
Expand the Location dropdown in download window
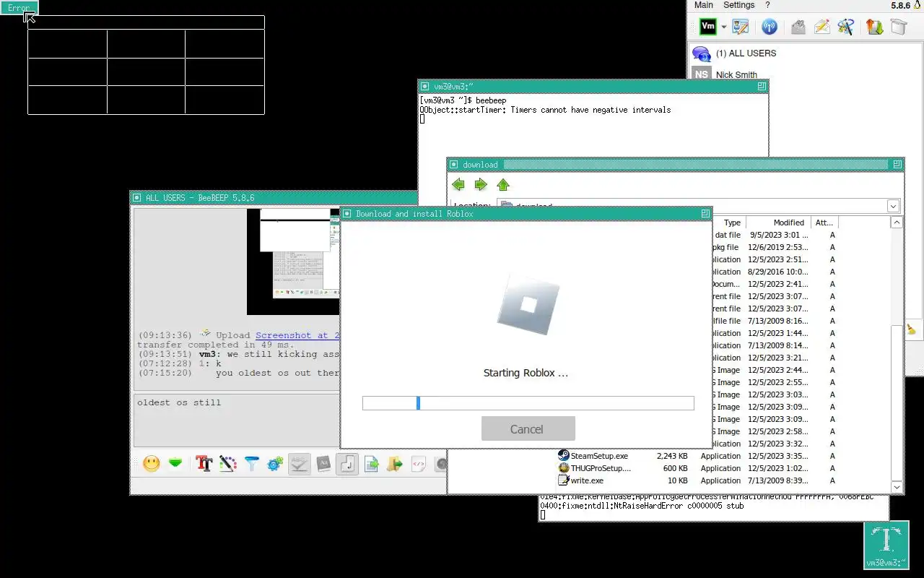pyautogui.click(x=894, y=206)
